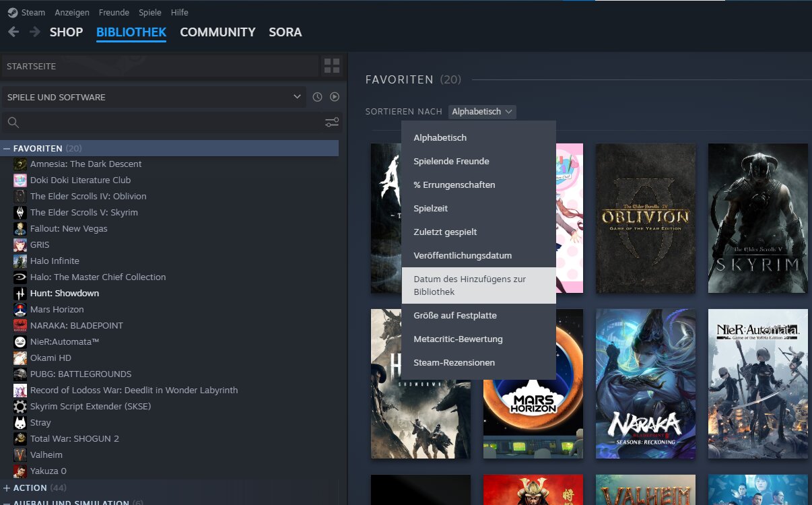Screen dimensions: 812x505
Task: Switch to grid collections view icon
Action: click(332, 66)
